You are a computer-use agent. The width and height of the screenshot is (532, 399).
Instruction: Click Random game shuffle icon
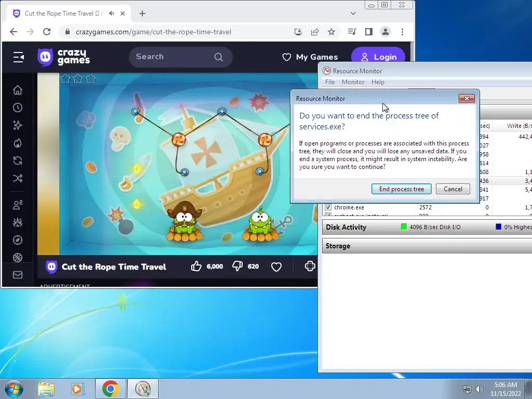tap(18, 178)
